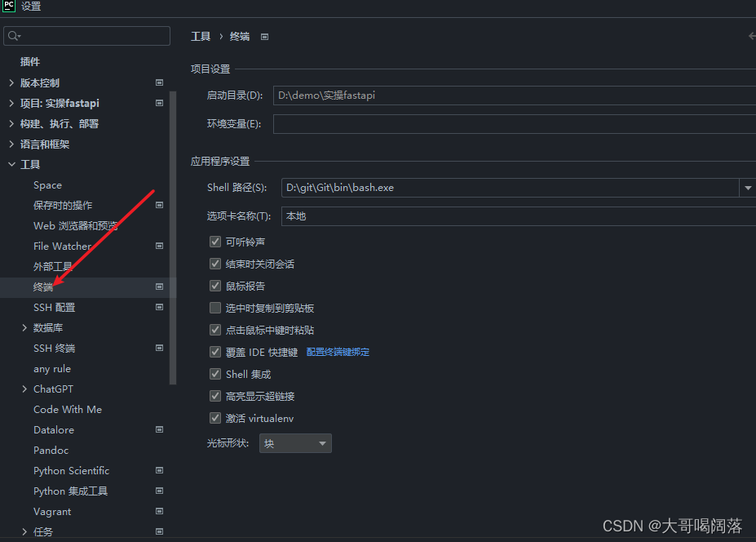The width and height of the screenshot is (756, 542).
Task: Enable 选中时复制到剪贴板 option
Action: pos(214,308)
